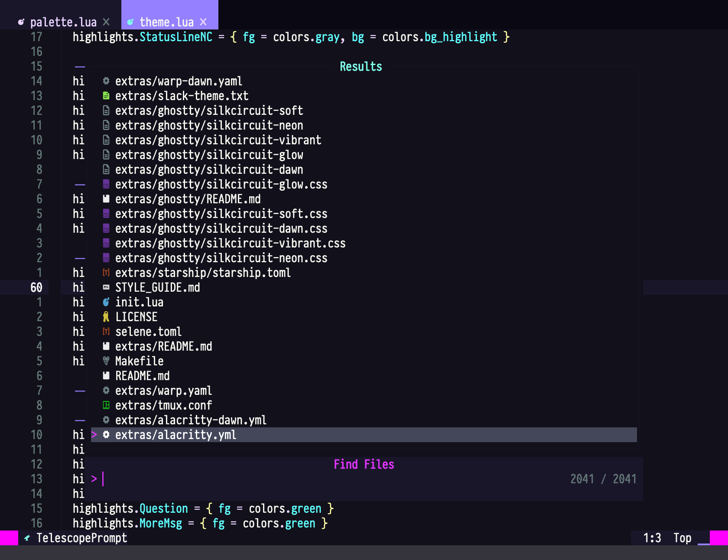Viewport: 728px width, 560px height.
Task: Click gear icon beside alacritty-dawn.yml
Action: (106, 420)
